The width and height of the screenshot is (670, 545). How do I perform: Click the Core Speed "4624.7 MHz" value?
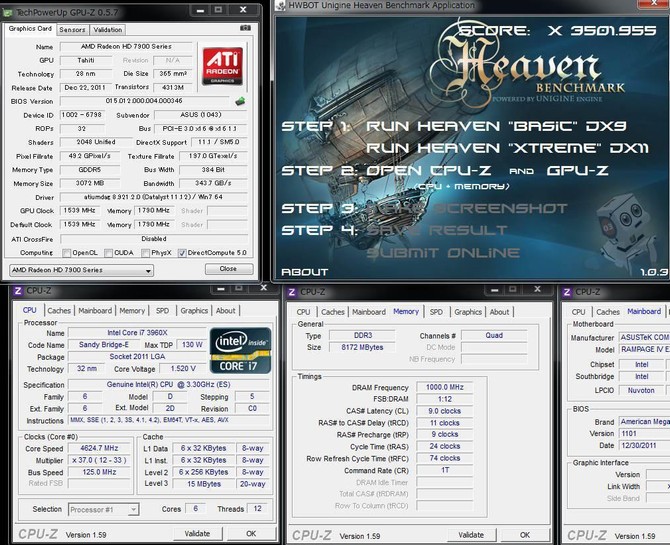tap(99, 448)
